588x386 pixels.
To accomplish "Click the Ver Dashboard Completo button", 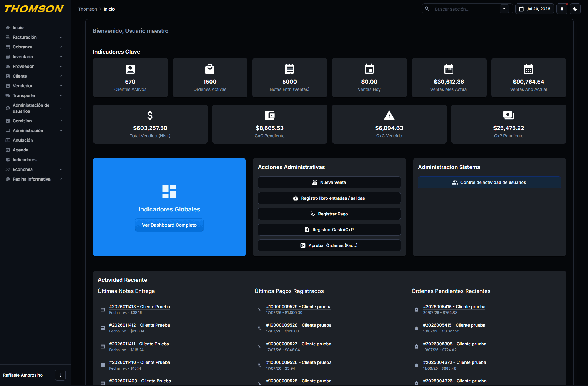I will (169, 225).
